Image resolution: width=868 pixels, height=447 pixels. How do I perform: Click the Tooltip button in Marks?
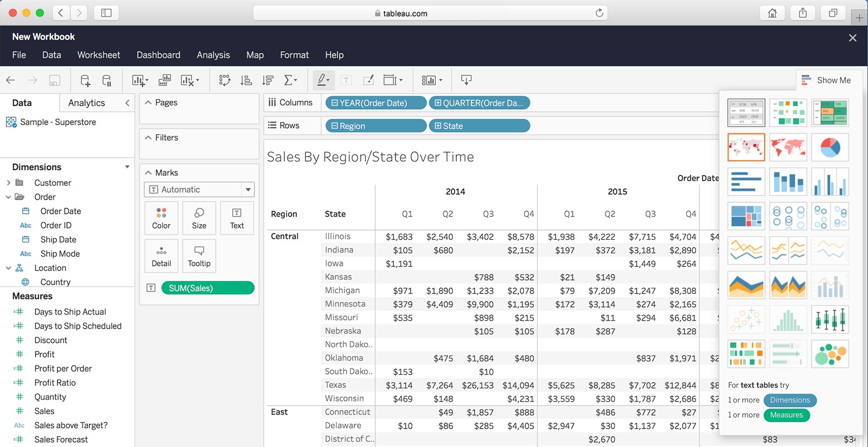(199, 256)
